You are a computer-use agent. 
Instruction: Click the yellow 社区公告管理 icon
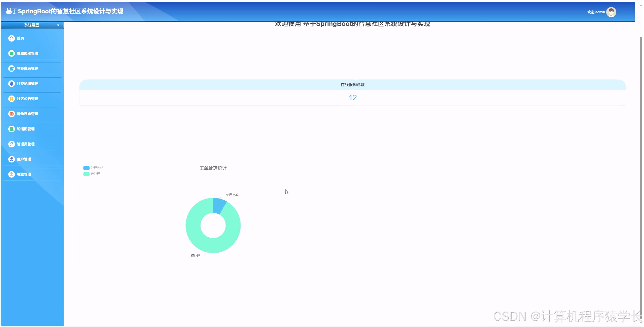coord(11,99)
